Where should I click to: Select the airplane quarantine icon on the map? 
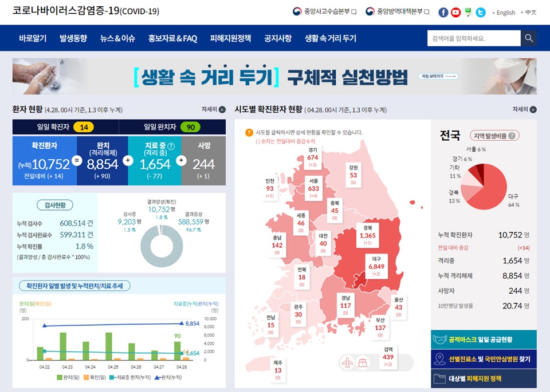[347, 363]
